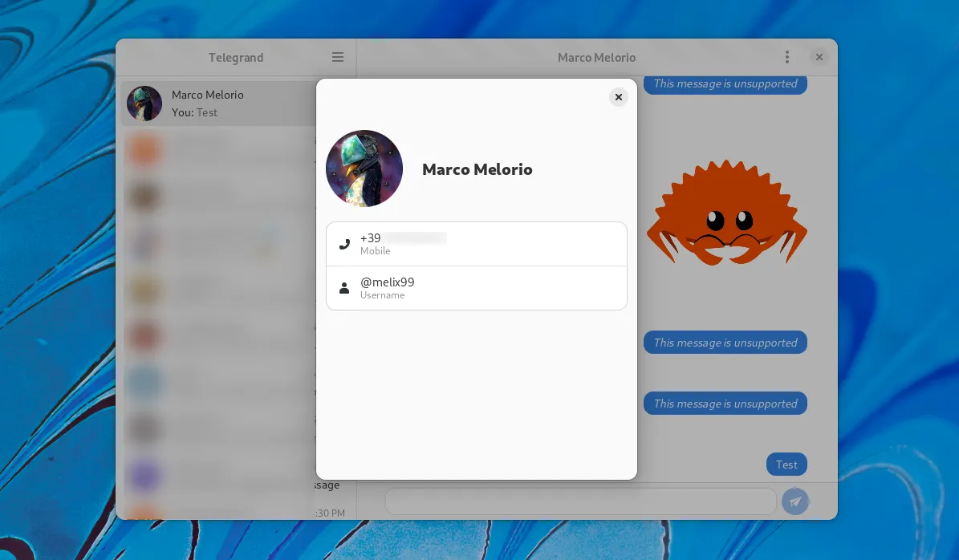Click the message text input field
This screenshot has width=959, height=560.
pyautogui.click(x=580, y=501)
